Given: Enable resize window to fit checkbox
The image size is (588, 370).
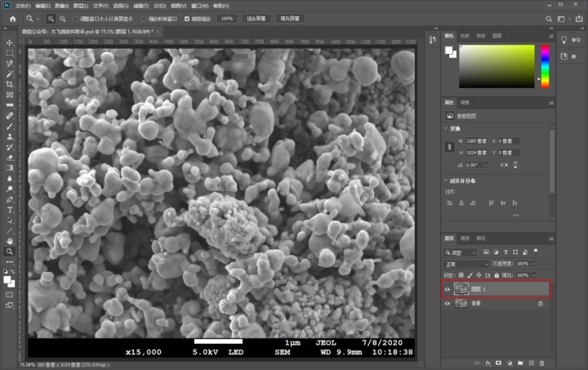Looking at the screenshot, I should point(75,19).
